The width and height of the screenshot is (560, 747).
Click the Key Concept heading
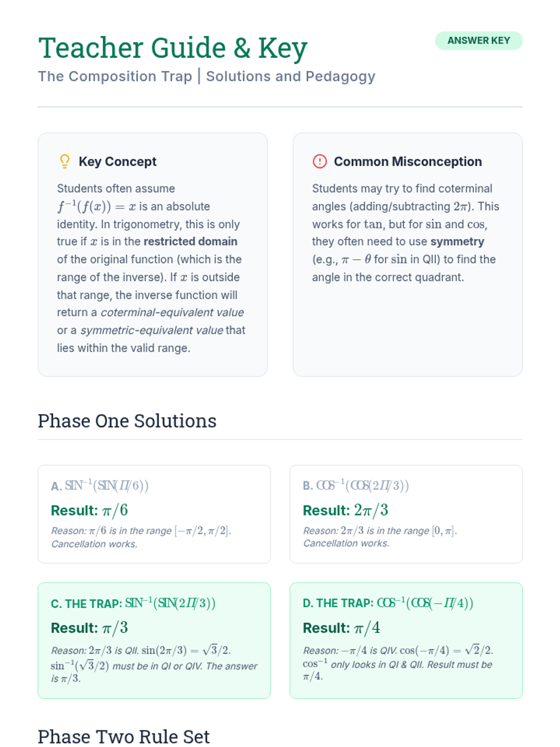pyautogui.click(x=118, y=162)
